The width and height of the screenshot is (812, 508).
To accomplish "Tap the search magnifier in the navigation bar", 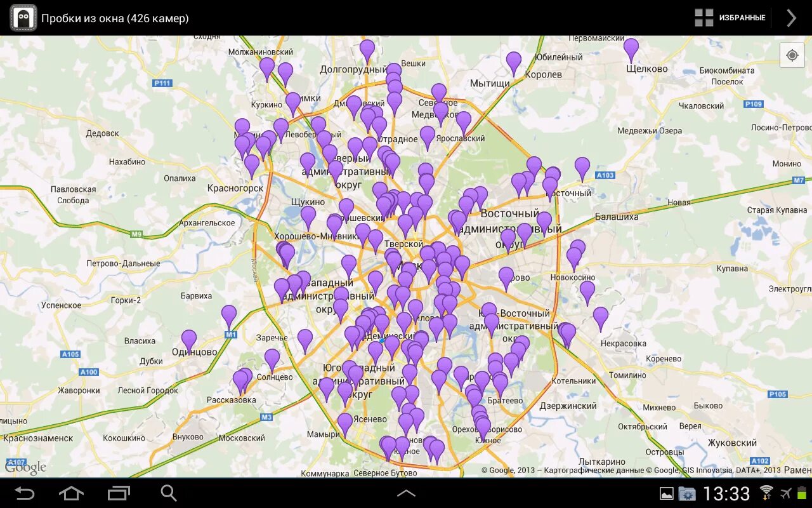I will (168, 493).
